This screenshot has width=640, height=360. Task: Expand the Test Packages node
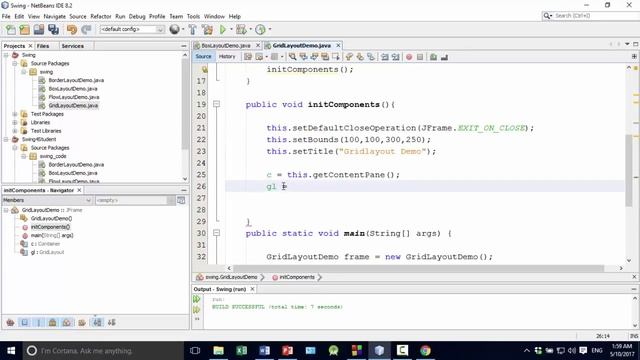(x=15, y=114)
